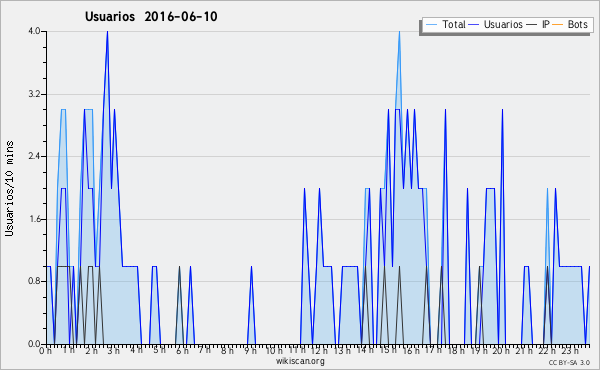
Task: Click the '9 h' x-axis label
Action: tap(250, 350)
